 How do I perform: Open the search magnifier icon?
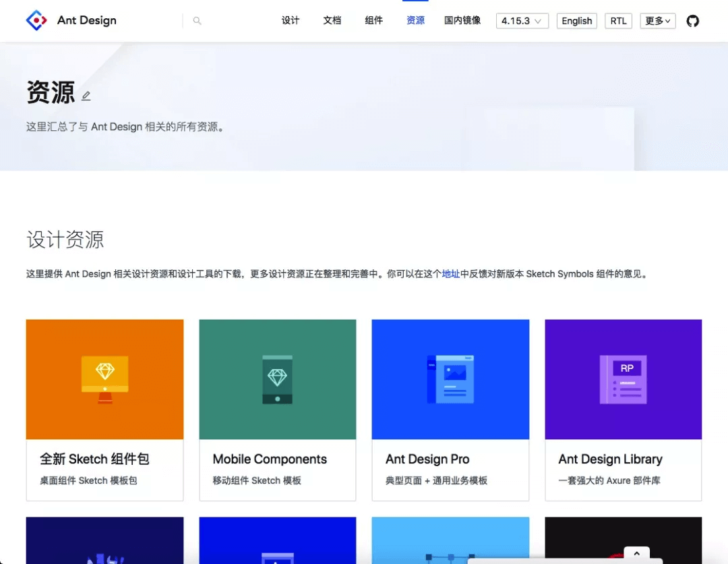[198, 21]
